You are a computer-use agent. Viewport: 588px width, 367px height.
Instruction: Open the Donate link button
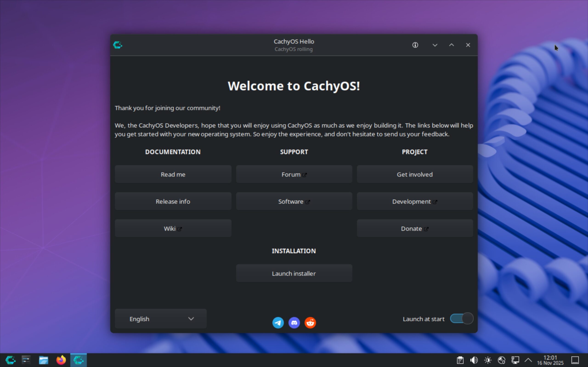pos(415,228)
